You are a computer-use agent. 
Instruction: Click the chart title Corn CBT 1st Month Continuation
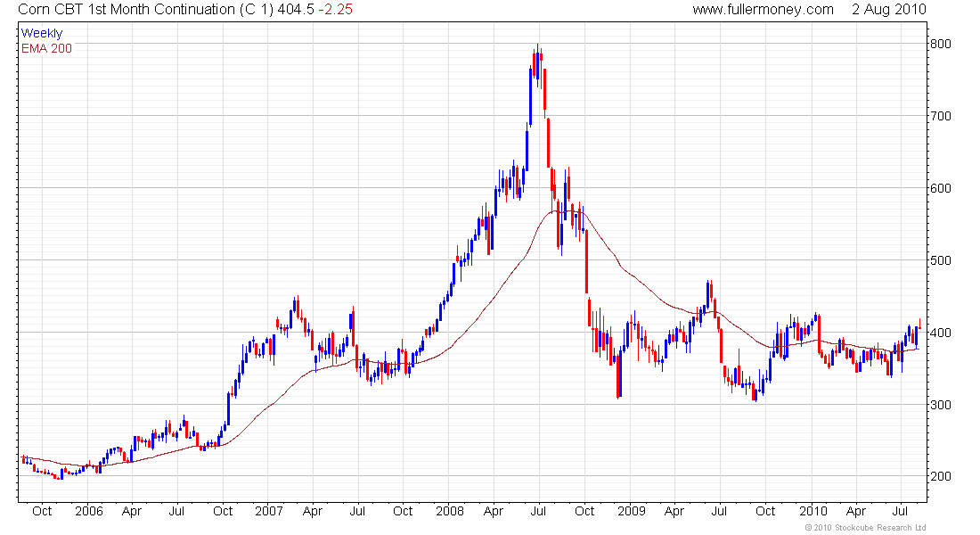(127, 10)
